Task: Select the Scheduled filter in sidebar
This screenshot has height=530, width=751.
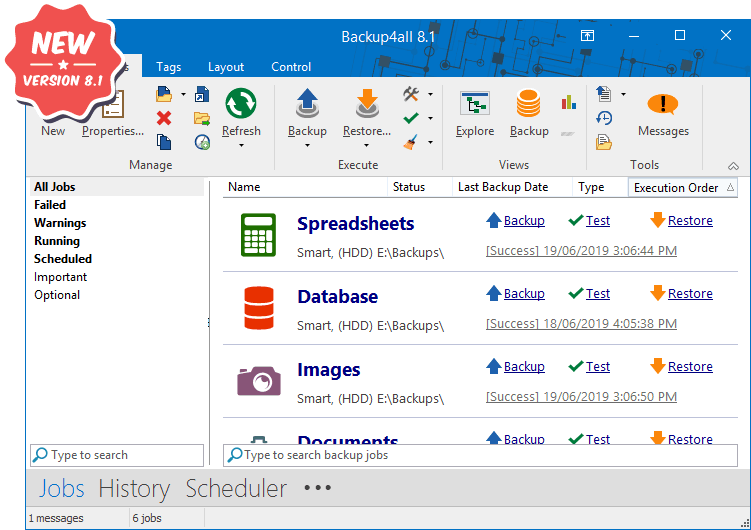Action: coord(63,259)
